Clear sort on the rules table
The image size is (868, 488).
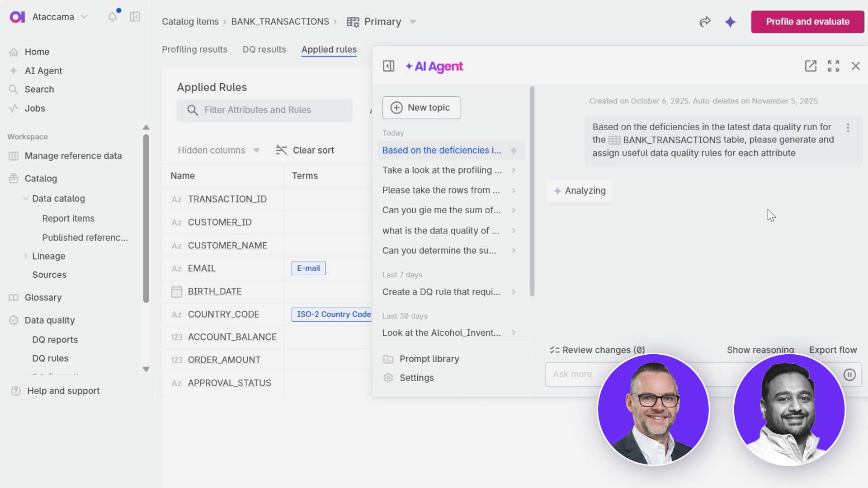tap(305, 150)
